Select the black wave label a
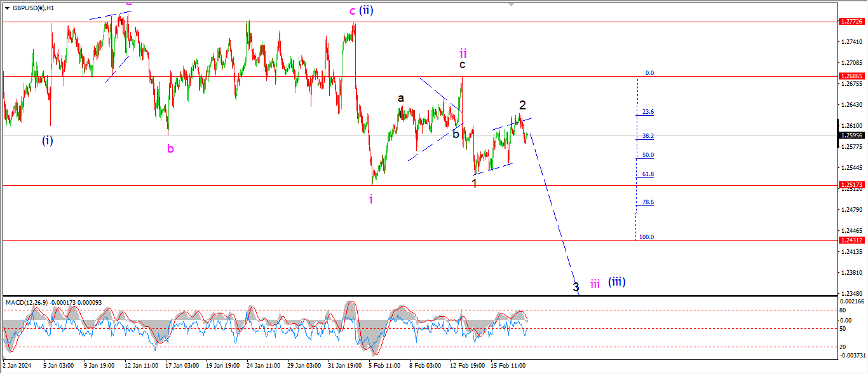The height and width of the screenshot is (374, 868). [401, 98]
